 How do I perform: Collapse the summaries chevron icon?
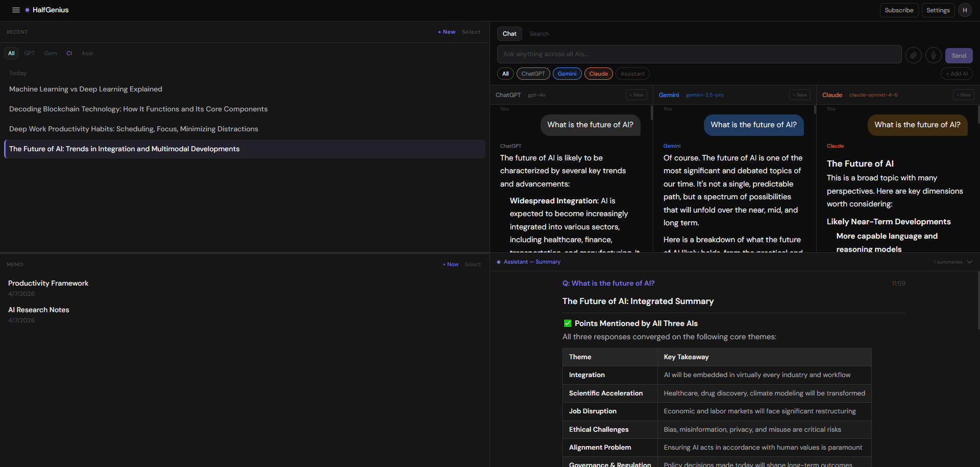[x=970, y=262]
